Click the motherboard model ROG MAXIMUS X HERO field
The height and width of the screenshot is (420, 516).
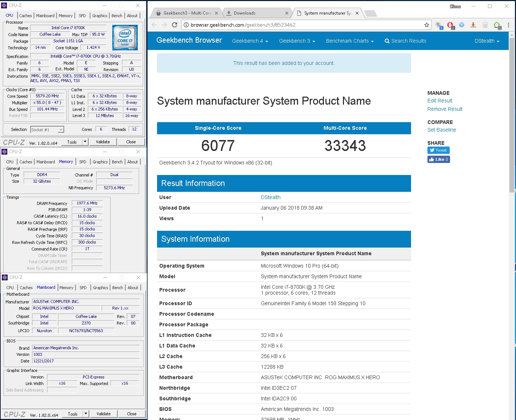66,308
